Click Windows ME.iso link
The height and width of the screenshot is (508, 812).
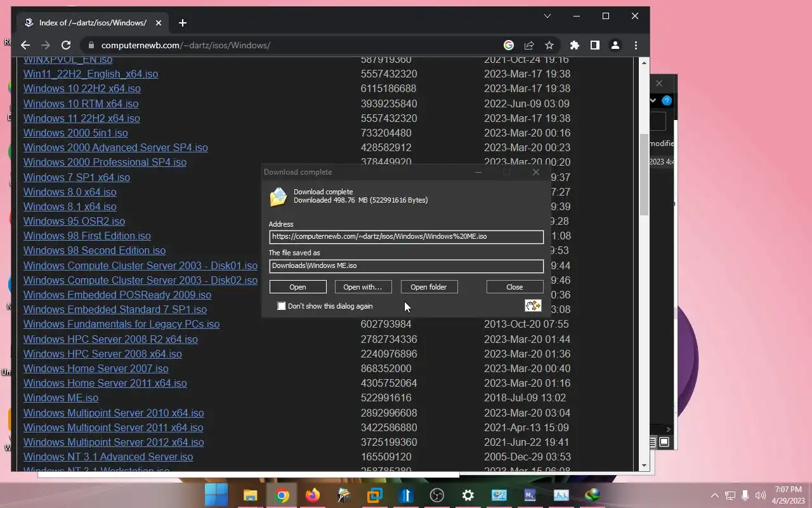point(61,398)
